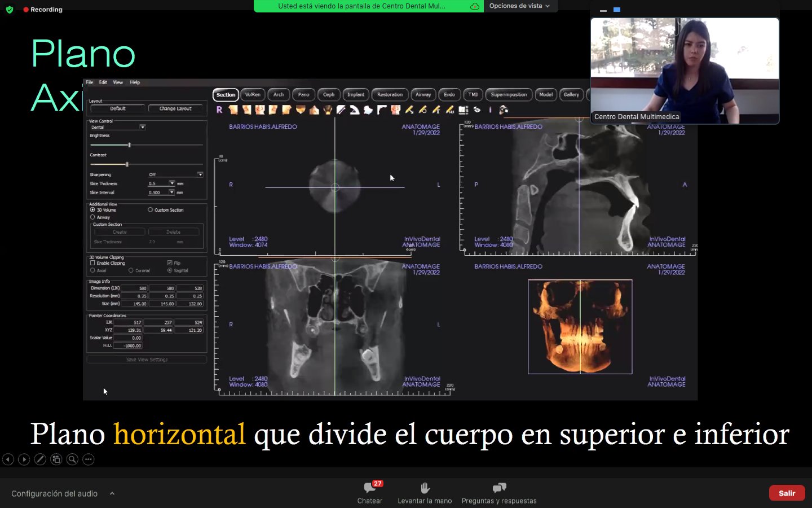Open the Help menu
Image resolution: width=812 pixels, height=508 pixels.
pyautogui.click(x=135, y=82)
